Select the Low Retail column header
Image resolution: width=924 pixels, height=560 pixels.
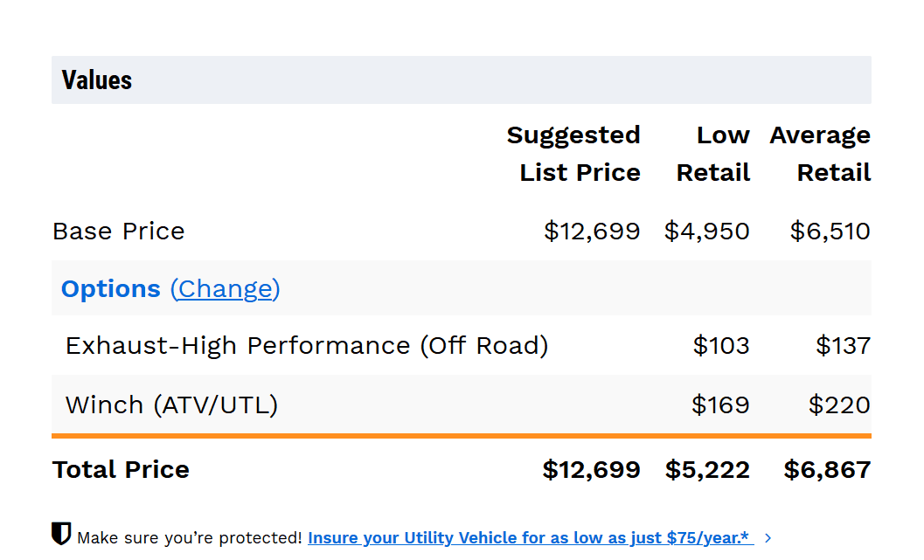(x=713, y=154)
